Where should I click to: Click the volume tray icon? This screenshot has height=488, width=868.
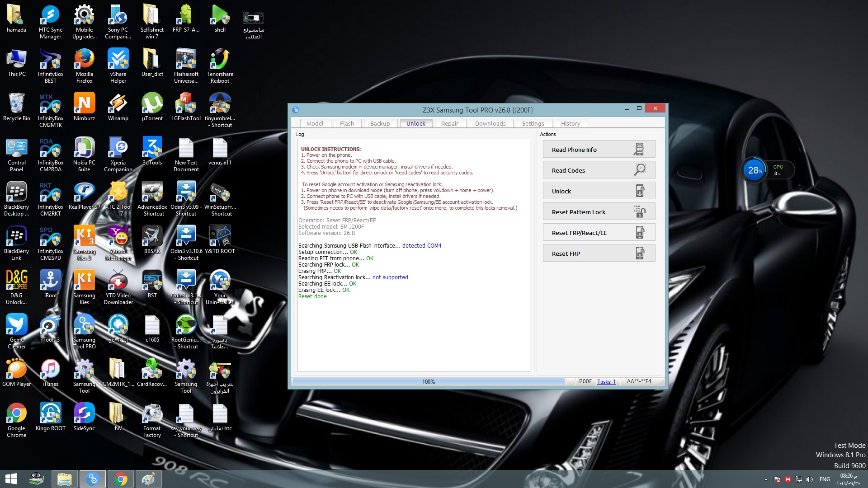(x=809, y=479)
